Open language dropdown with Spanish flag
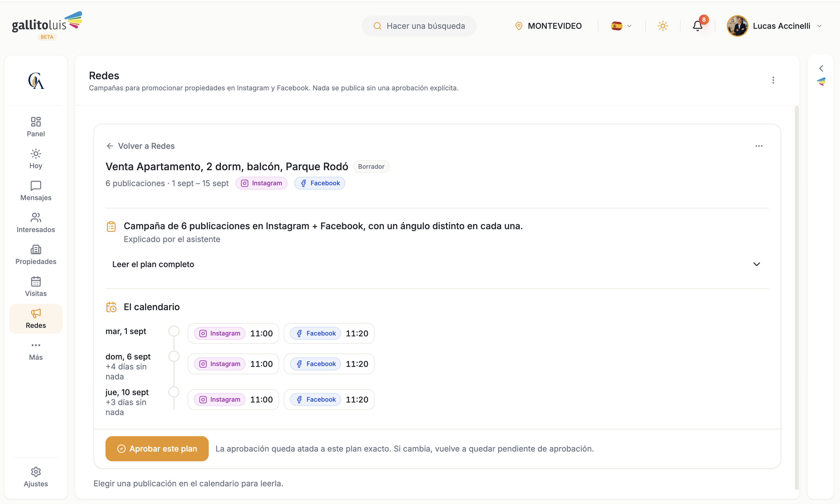Viewport: 840px width, 504px height. point(621,26)
